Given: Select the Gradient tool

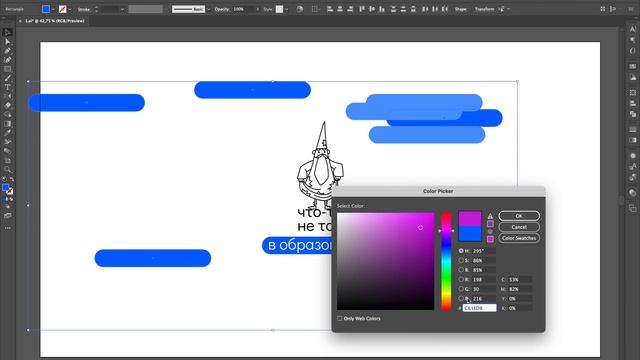Looking at the screenshot, I should point(7,124).
